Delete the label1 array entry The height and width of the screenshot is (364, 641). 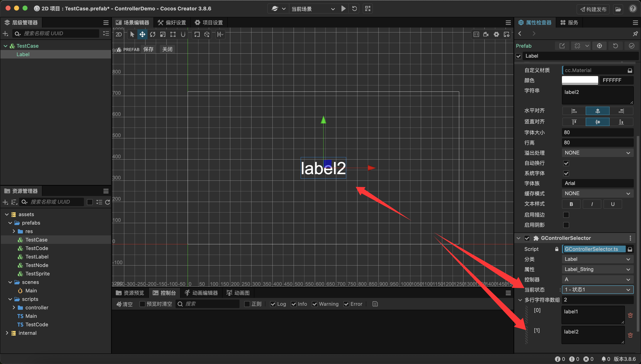click(x=630, y=315)
